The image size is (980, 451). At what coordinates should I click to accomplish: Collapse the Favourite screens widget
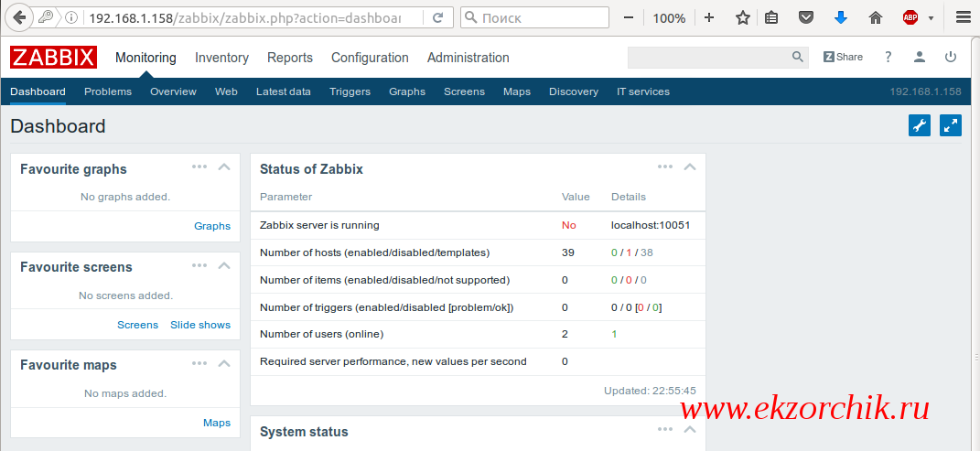(x=224, y=265)
